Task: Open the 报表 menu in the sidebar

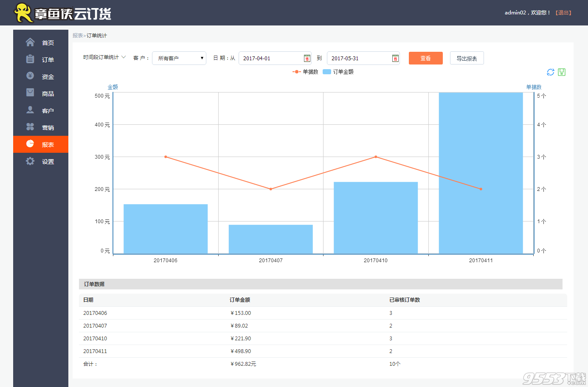Action: tap(41, 144)
